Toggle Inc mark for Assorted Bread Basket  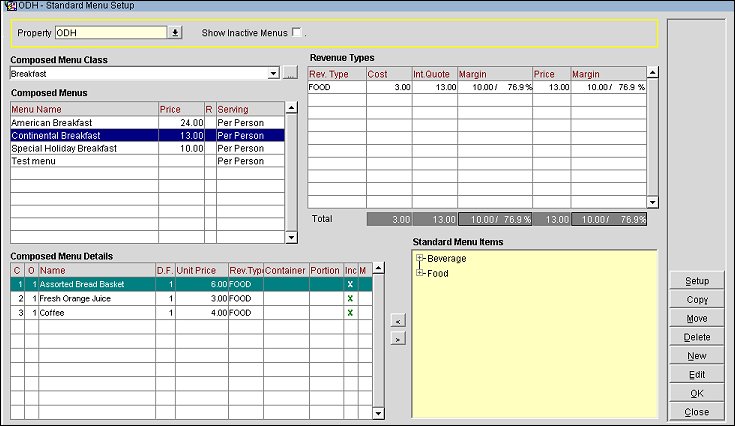(x=350, y=284)
